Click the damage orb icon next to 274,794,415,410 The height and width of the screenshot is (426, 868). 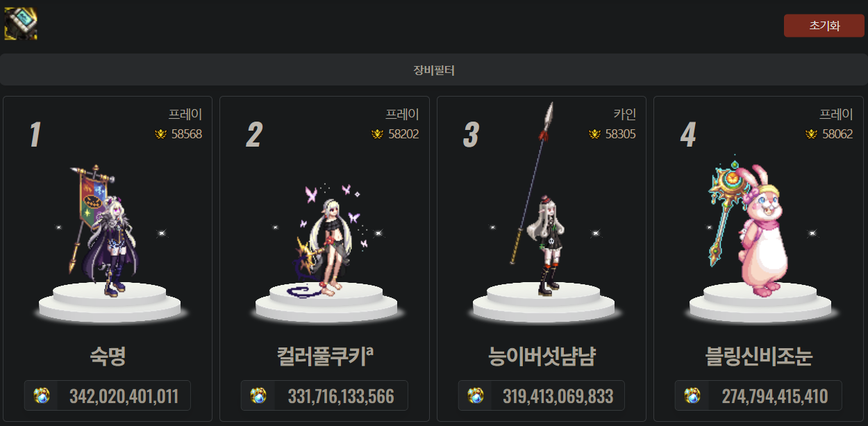(x=692, y=396)
